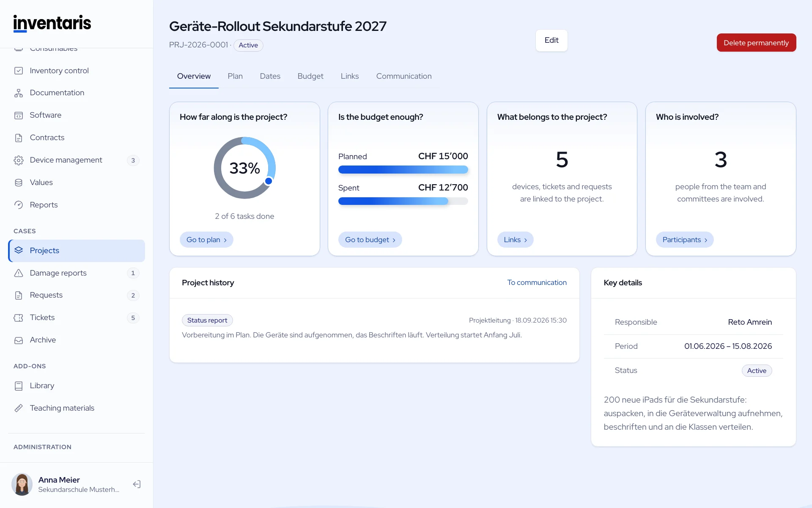Open the Dates tab
Image resolution: width=812 pixels, height=508 pixels.
tap(270, 76)
